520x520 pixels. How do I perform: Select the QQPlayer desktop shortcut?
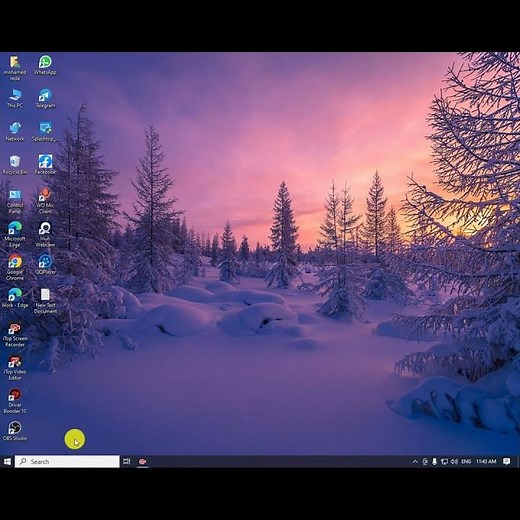45,265
